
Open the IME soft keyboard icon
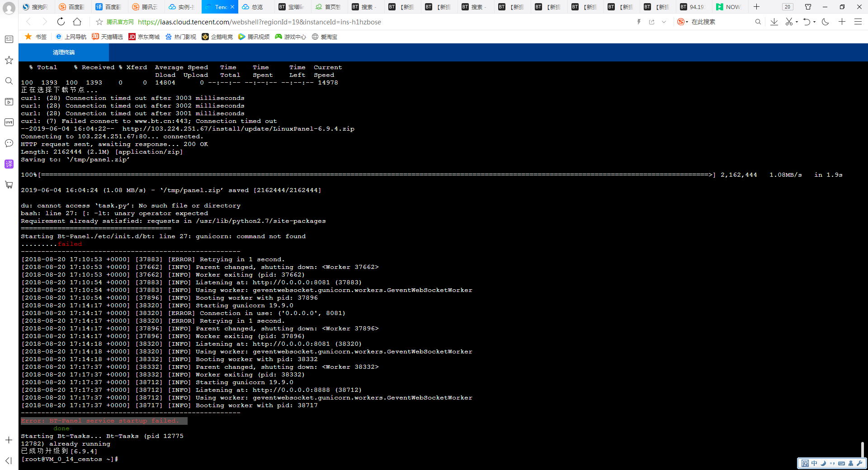(x=841, y=463)
